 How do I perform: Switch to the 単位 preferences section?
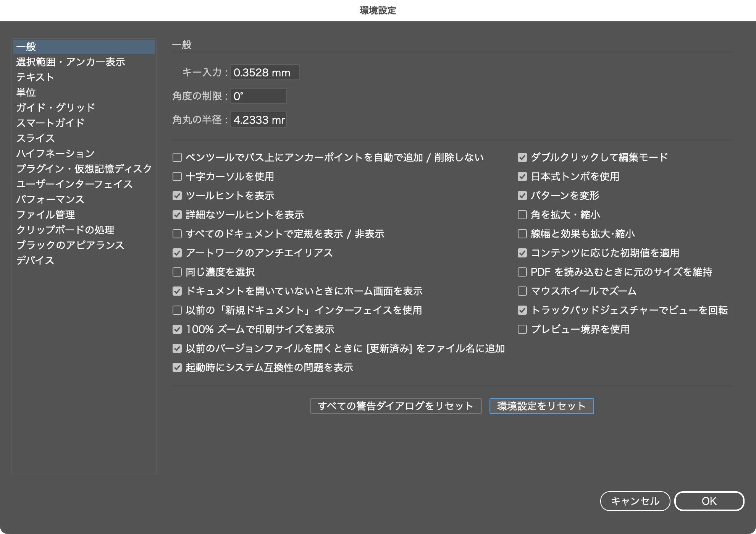pos(26,92)
